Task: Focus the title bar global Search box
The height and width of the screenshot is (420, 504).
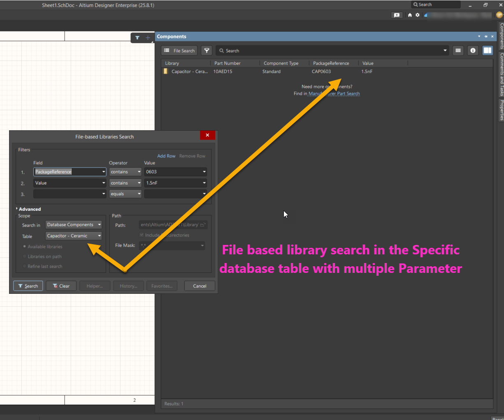Action: [436, 5]
